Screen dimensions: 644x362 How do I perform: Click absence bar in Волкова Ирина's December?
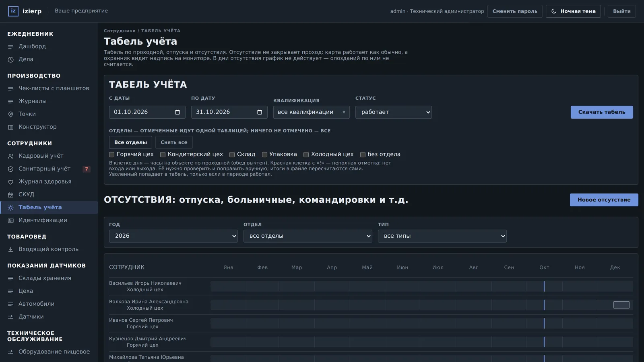coord(621,305)
